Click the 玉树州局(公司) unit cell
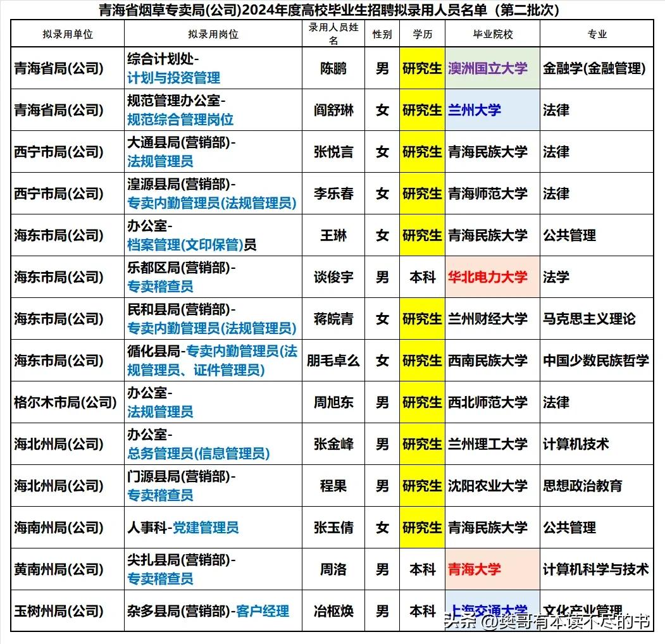This screenshot has height=644, width=665. (68, 611)
